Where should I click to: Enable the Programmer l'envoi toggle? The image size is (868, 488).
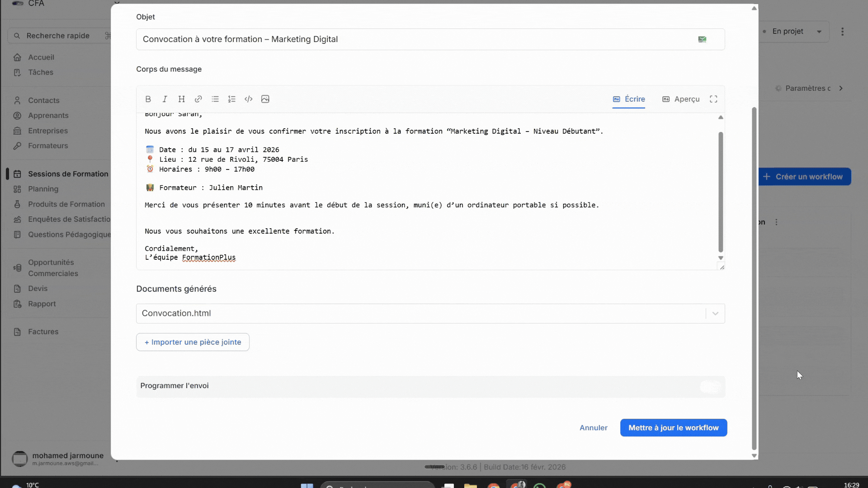coord(710,386)
